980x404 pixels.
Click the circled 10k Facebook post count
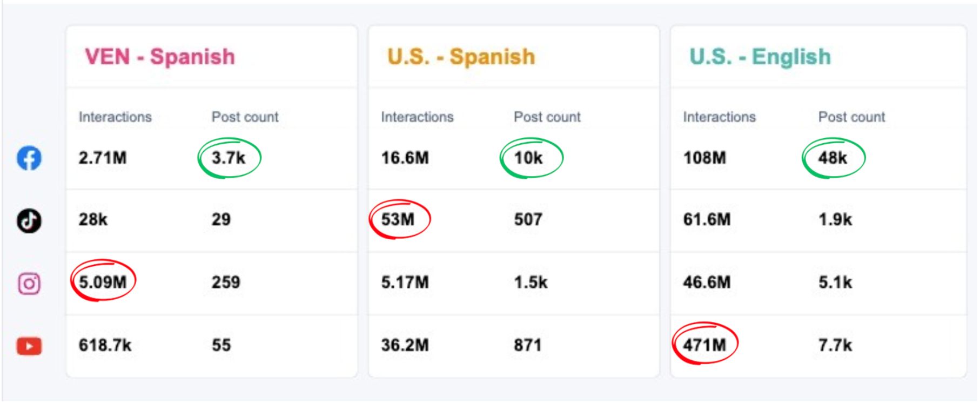(x=528, y=158)
